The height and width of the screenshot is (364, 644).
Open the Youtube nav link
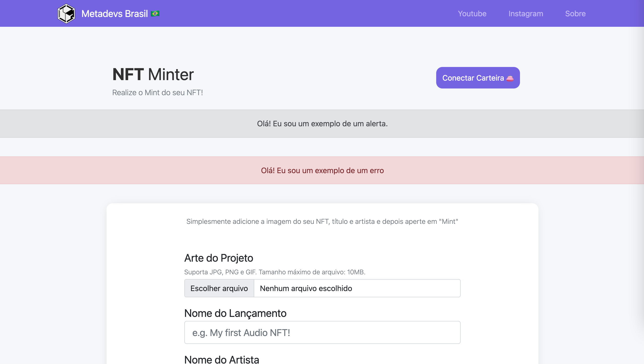[x=472, y=13]
